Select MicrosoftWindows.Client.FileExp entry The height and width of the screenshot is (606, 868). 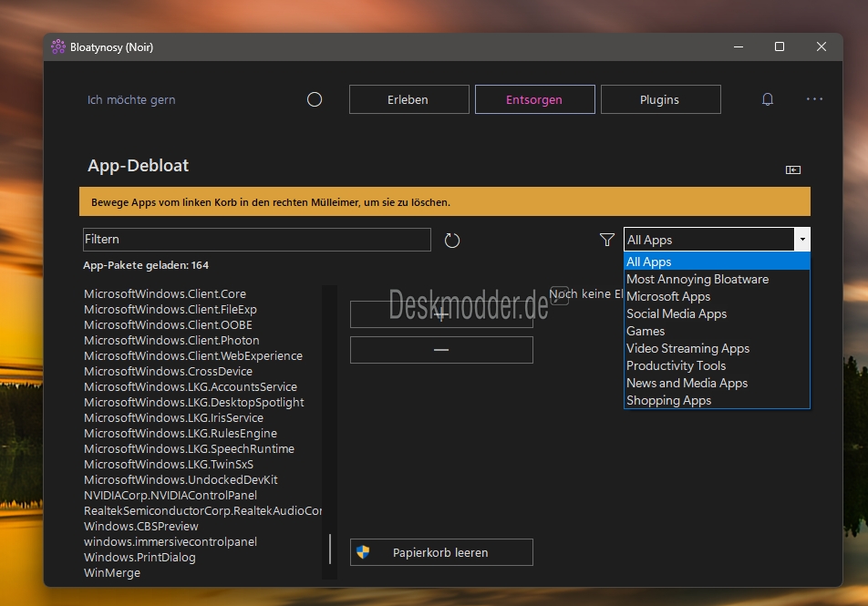coord(170,309)
